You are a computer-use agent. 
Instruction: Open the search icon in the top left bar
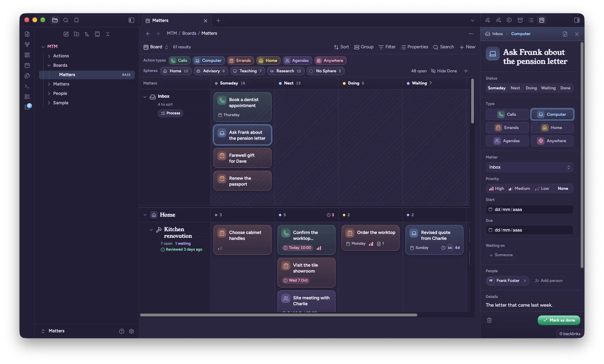66,20
